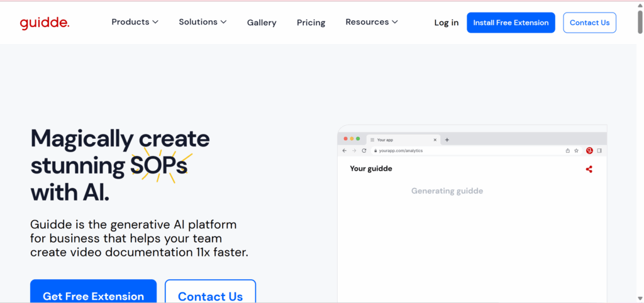Expand the Resources dropdown menu
644x303 pixels.
pos(371,22)
